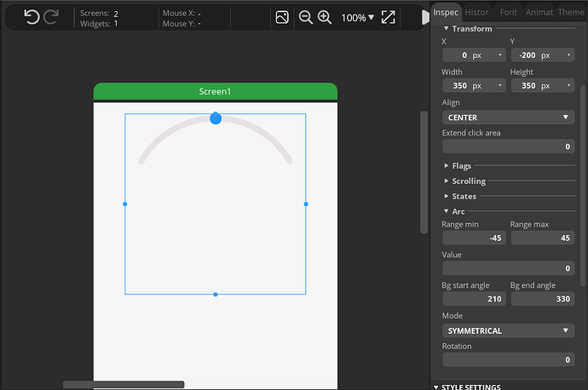Open the Align CENTER dropdown
The width and height of the screenshot is (588, 390).
pyautogui.click(x=508, y=117)
